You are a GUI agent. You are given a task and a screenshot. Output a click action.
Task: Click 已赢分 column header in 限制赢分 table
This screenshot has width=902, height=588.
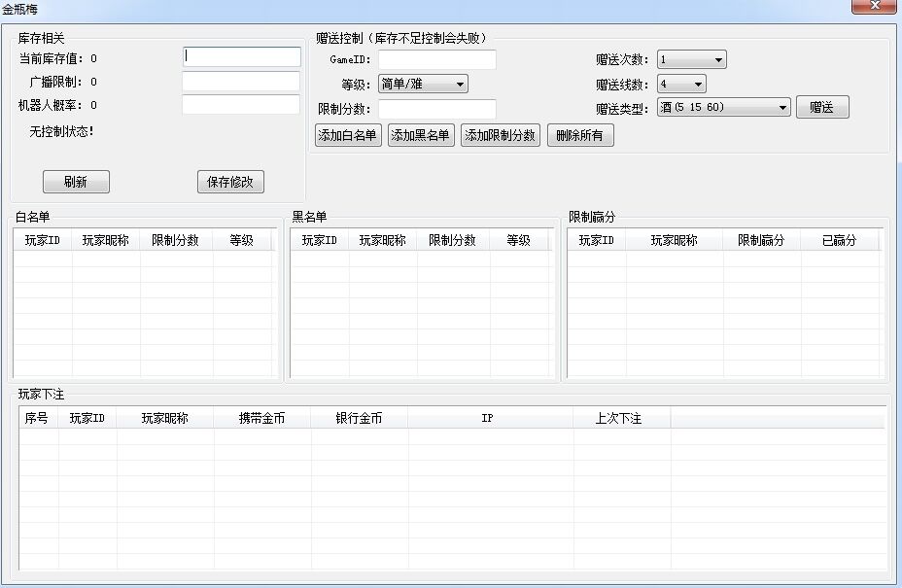pyautogui.click(x=839, y=240)
